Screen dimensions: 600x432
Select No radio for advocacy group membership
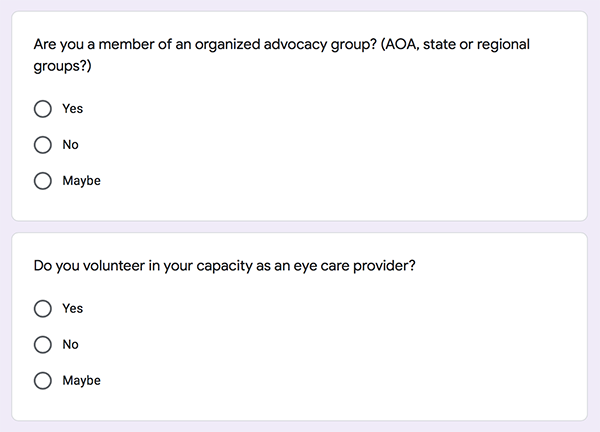coord(42,145)
